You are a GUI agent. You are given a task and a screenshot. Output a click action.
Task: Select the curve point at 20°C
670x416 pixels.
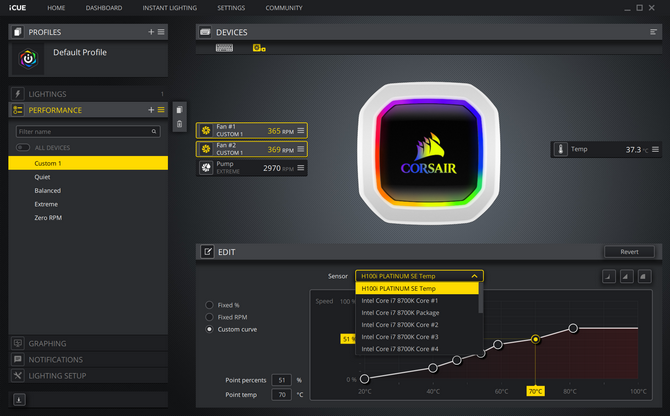coord(364,379)
